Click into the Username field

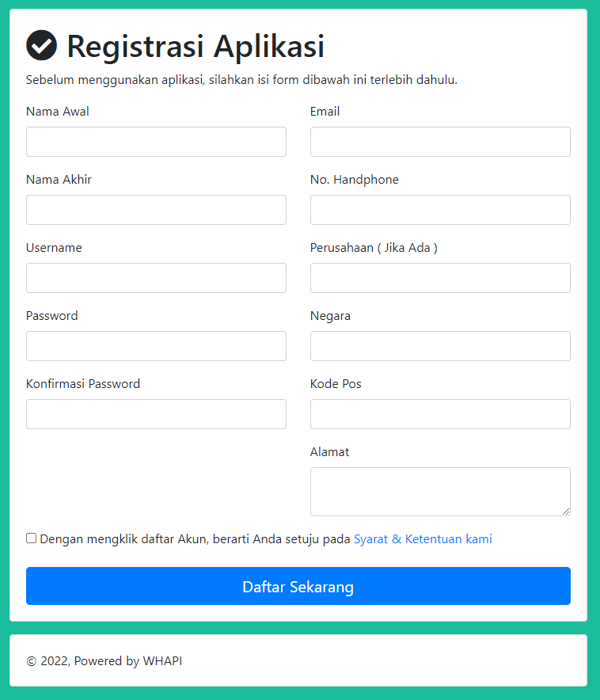point(156,278)
